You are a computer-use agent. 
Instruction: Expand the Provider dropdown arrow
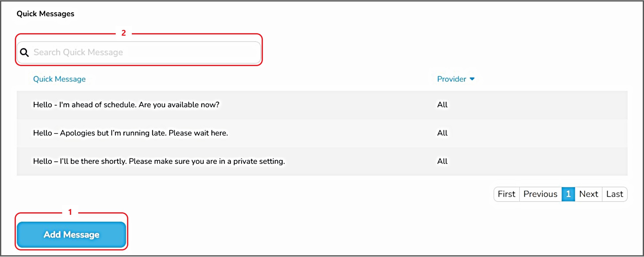[472, 79]
